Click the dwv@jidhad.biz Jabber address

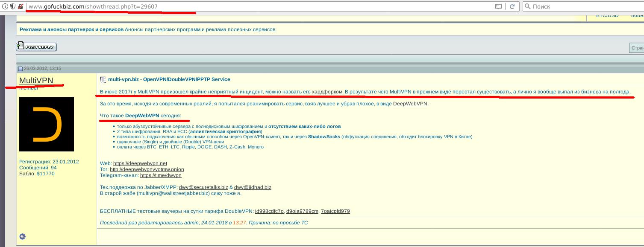pos(253,187)
